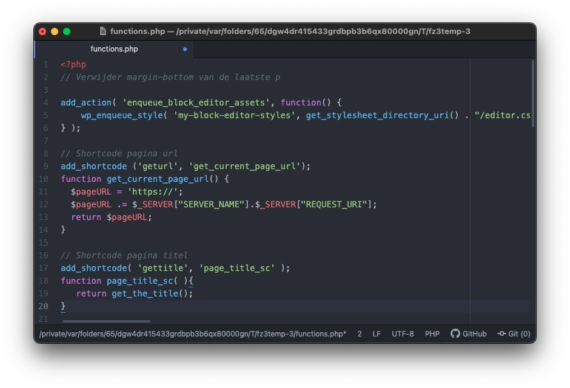Open the GitHub status bar item
The width and height of the screenshot is (570, 388).
coord(468,333)
